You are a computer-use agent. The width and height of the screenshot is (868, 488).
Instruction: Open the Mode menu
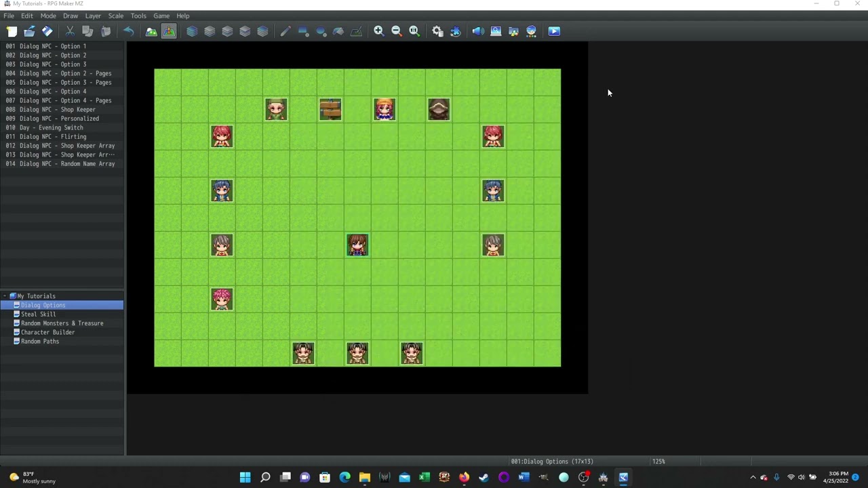tap(48, 16)
